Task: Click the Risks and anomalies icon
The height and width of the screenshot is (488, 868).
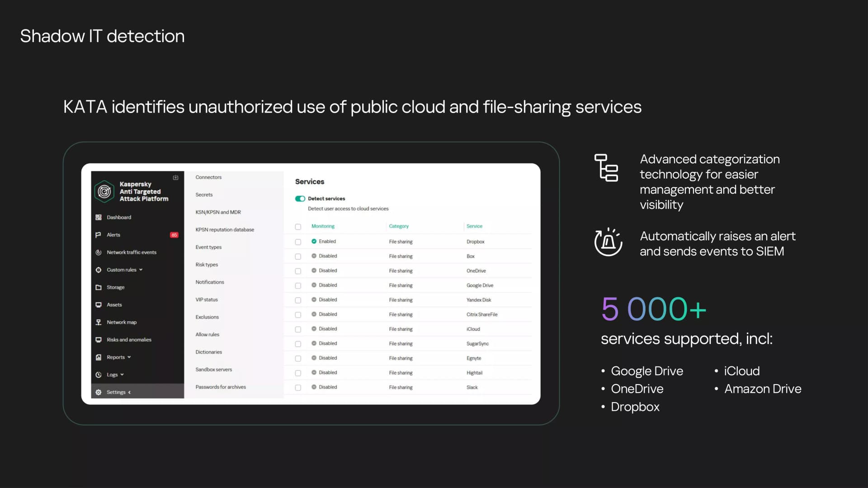Action: point(99,340)
